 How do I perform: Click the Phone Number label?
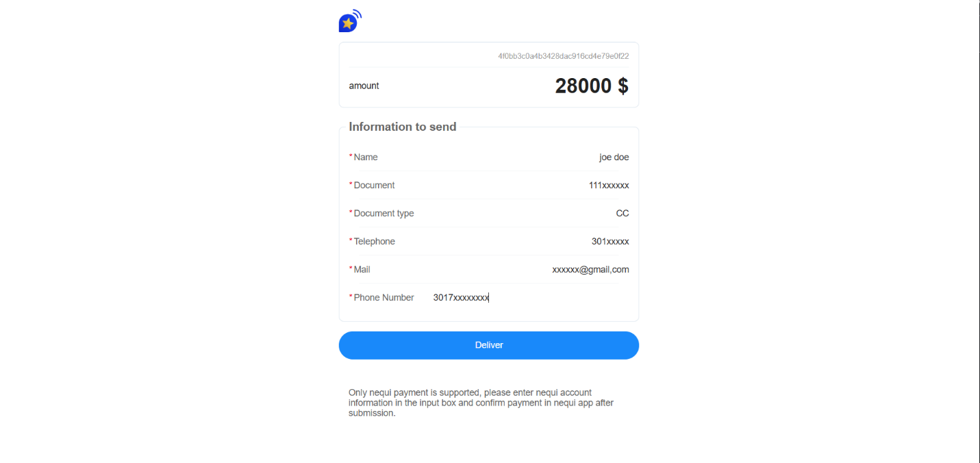(384, 298)
